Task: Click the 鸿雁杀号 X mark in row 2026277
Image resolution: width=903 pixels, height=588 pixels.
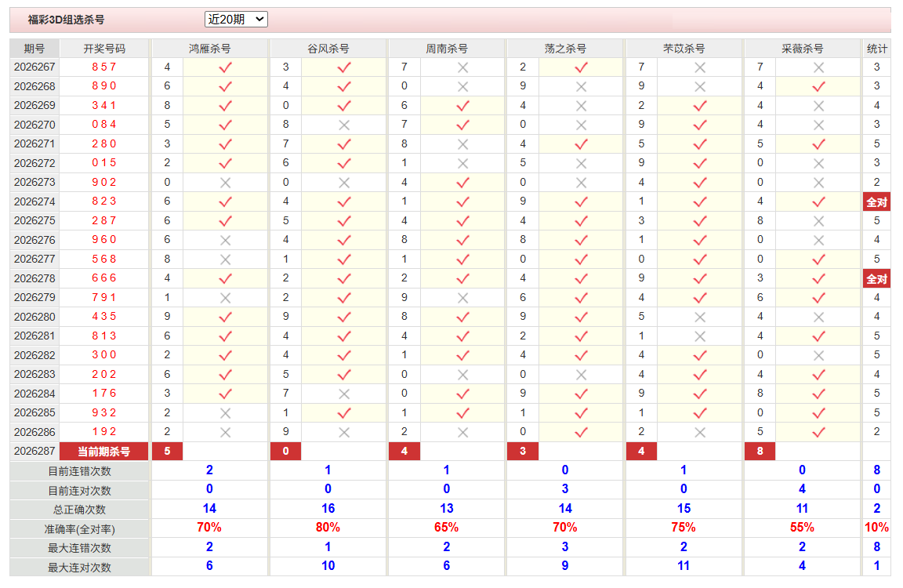Action: click(x=225, y=260)
